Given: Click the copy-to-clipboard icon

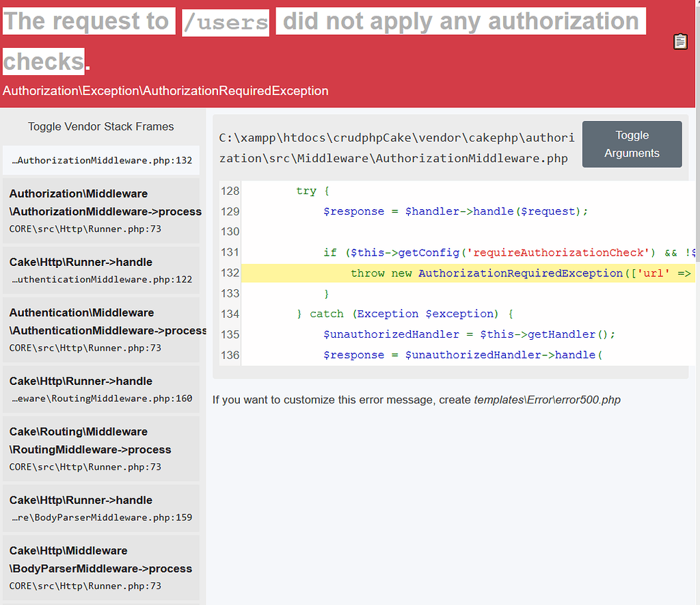Looking at the screenshot, I should click(x=680, y=41).
